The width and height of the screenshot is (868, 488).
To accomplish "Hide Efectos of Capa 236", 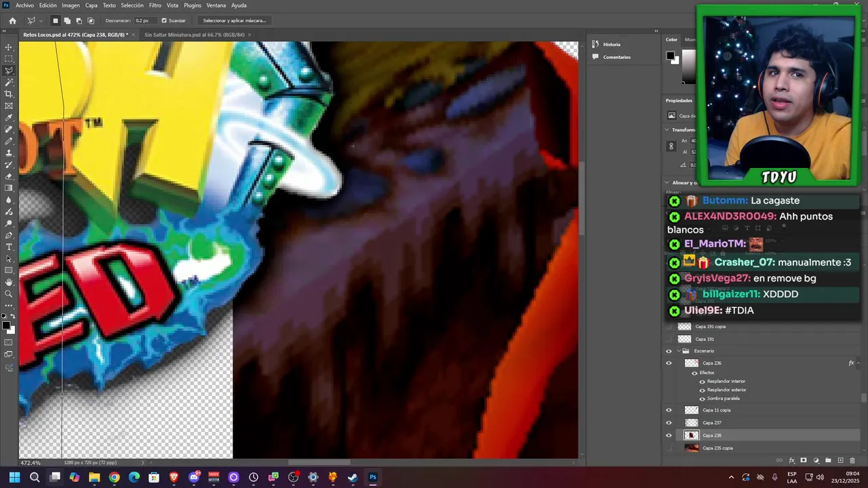I will coord(694,373).
